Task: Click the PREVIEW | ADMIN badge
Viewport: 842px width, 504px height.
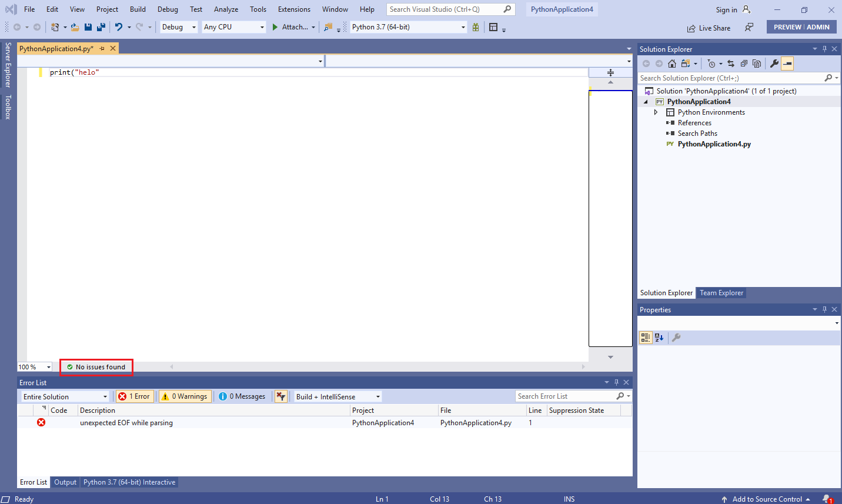Action: pyautogui.click(x=801, y=27)
